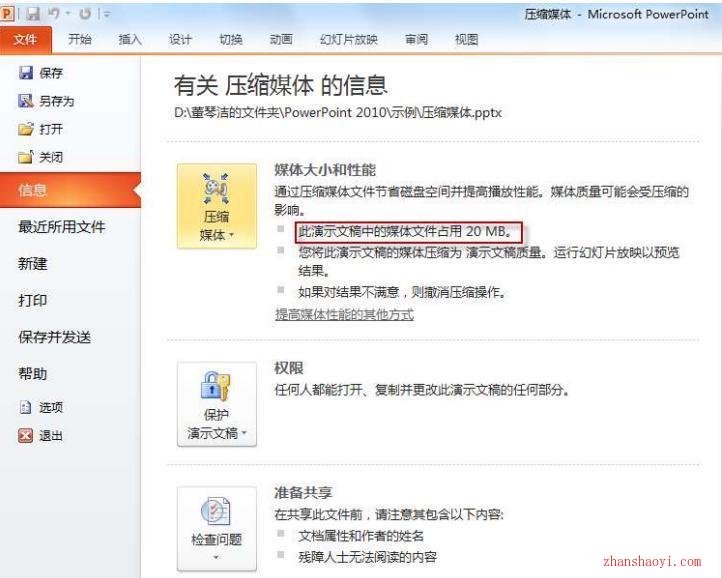Switch to the 视图 ribbon tab
Viewport: 722px width, 578px height.
466,40
